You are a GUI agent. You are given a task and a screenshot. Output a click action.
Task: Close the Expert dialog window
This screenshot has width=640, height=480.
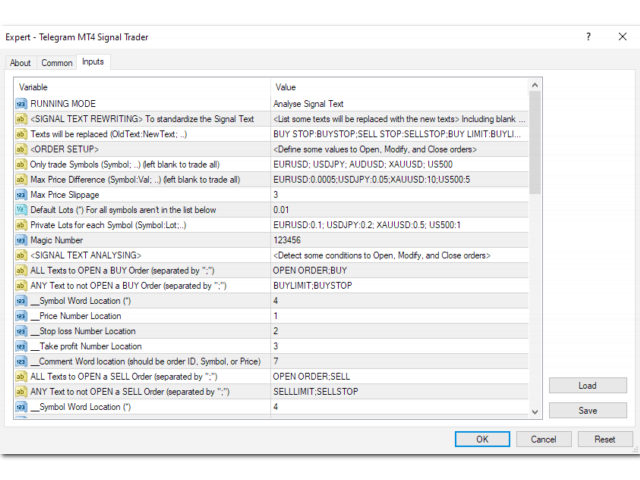click(x=622, y=37)
